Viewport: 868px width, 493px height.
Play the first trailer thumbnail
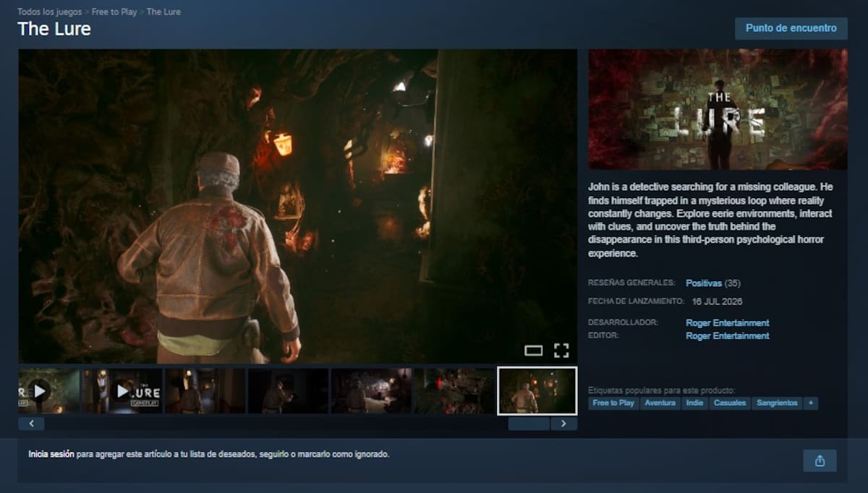click(49, 391)
